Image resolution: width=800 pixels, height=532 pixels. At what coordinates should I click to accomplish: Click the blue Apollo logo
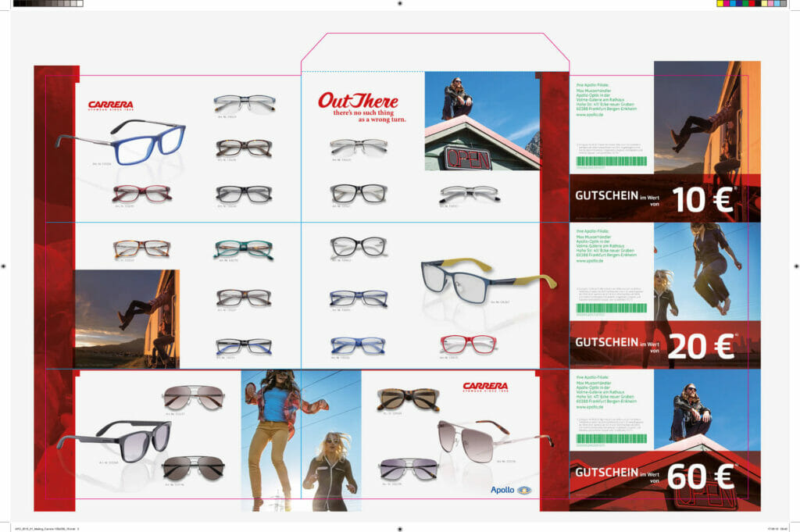coord(511,490)
